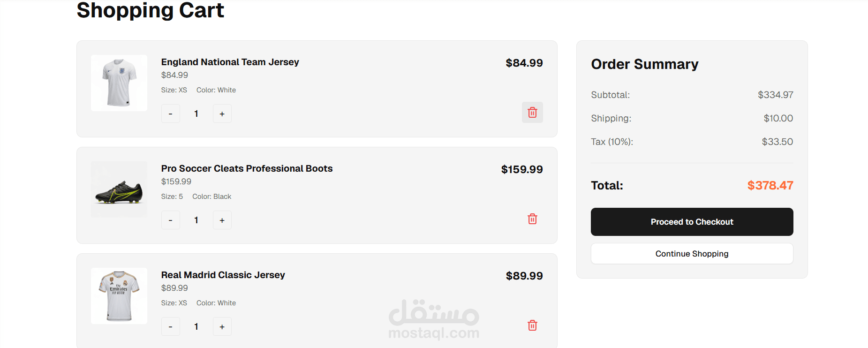View the black soccer cleats image
The image size is (868, 348).
119,189
